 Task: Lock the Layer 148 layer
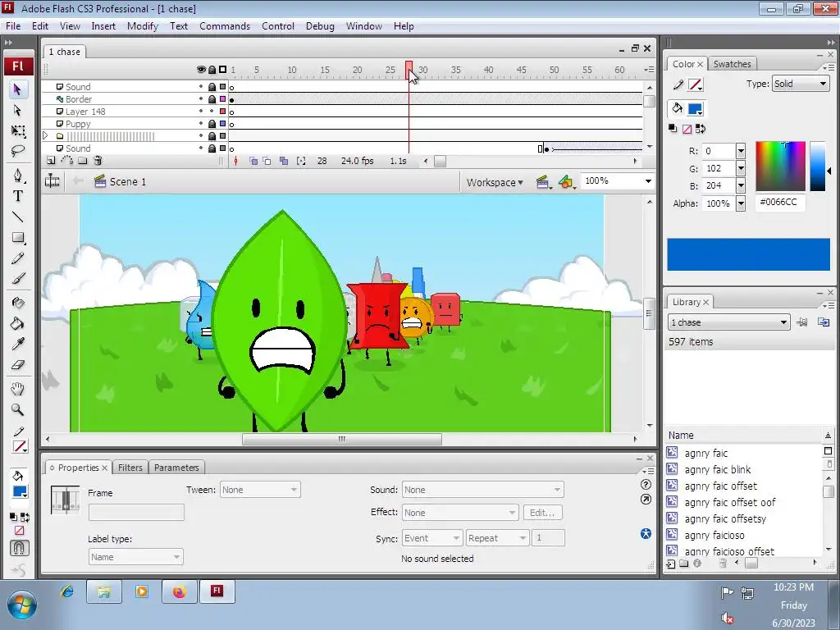(x=212, y=112)
